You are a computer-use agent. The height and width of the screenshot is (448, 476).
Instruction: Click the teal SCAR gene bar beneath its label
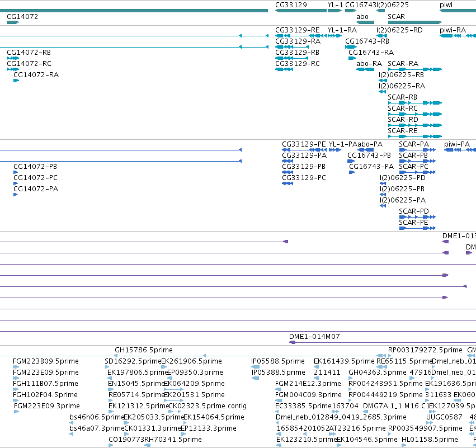pos(414,22)
